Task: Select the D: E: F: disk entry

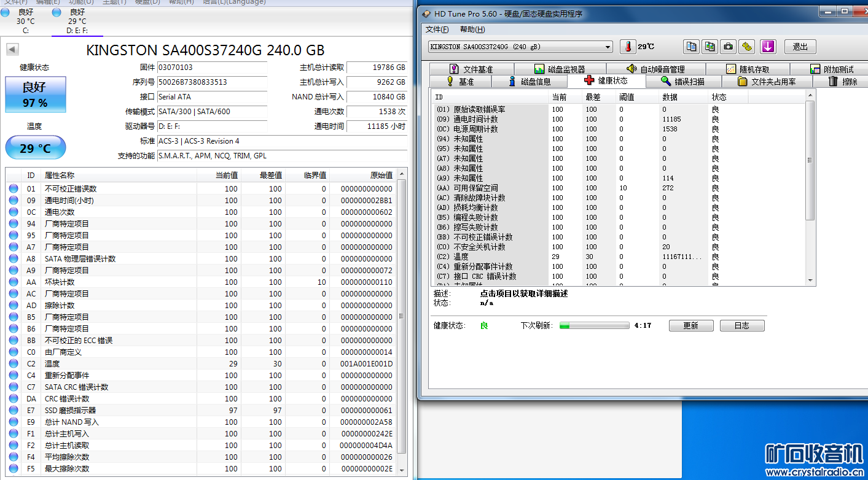Action: point(77,21)
